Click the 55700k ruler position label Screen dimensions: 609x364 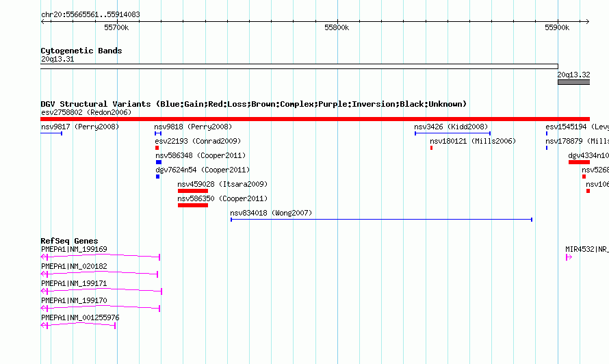click(x=116, y=27)
